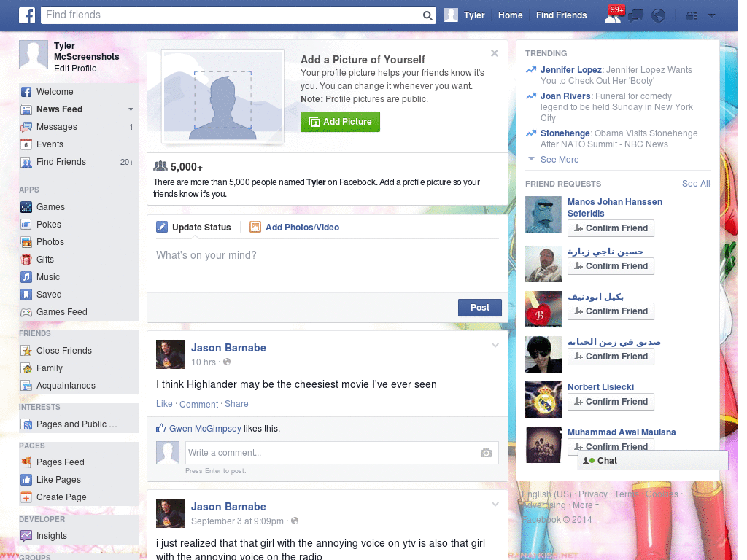Click the Find Friends sidebar icon
This screenshot has height=560, width=747.
(x=26, y=162)
